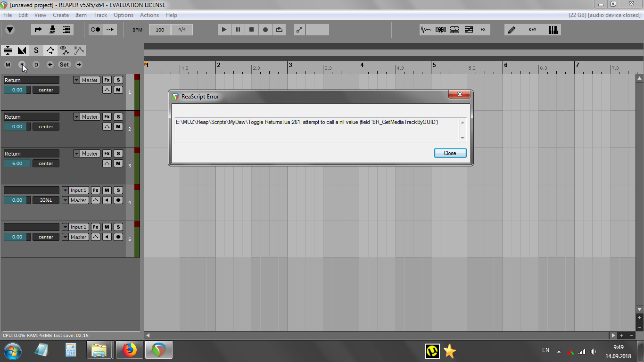Toggle the two-circle toolbar button
The image size is (644, 362).
[96, 30]
